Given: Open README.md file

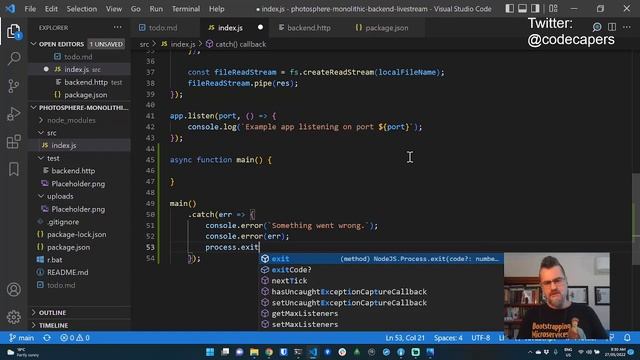Looking at the screenshot, I should 67,272.
